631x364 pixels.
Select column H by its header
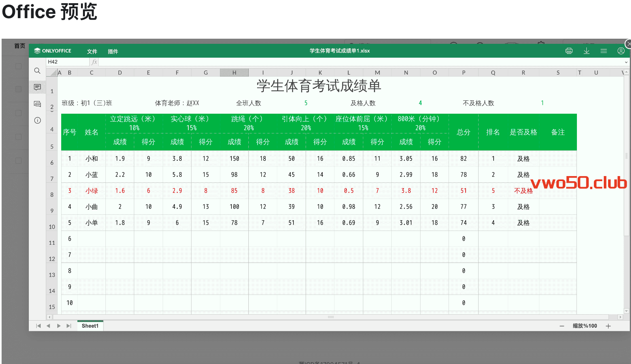click(x=234, y=73)
